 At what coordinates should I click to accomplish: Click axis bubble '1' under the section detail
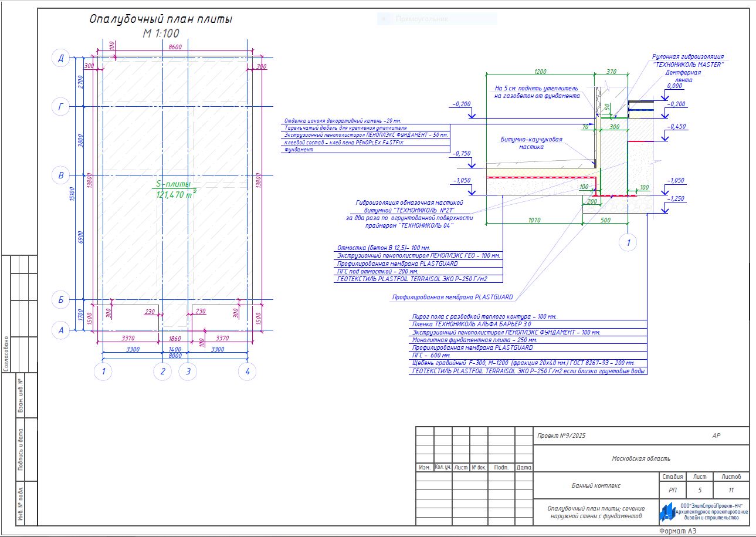(628, 242)
